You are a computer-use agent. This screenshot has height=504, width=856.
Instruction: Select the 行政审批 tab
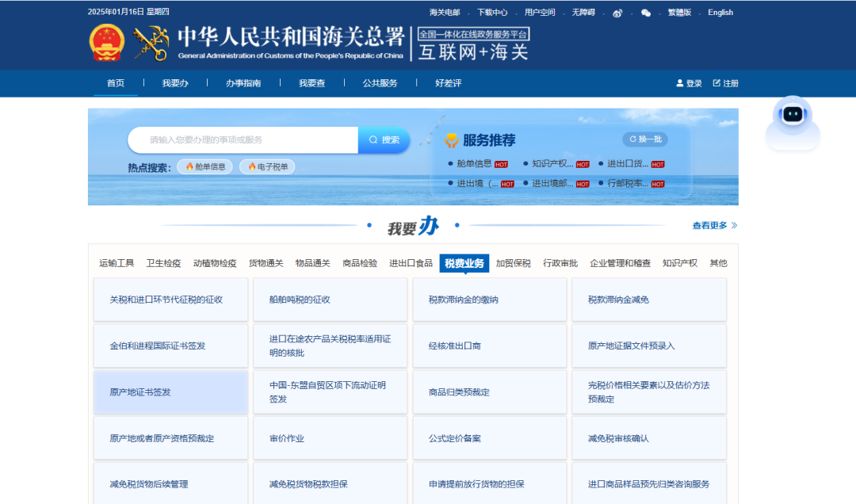pos(560,263)
